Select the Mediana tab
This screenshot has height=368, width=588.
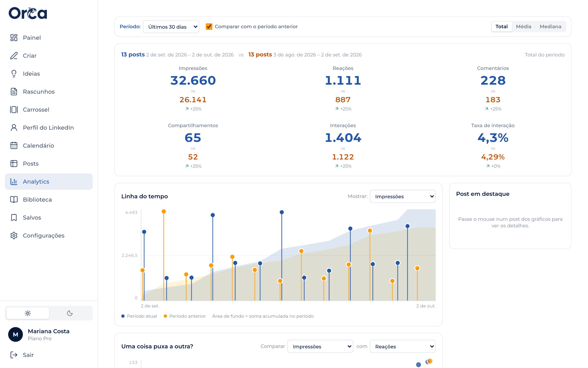[550, 26]
